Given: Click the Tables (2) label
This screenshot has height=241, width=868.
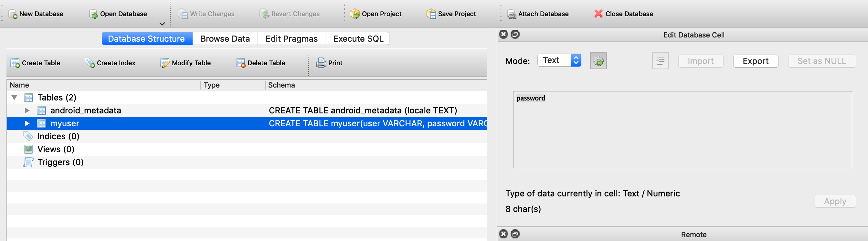Looking at the screenshot, I should pyautogui.click(x=57, y=98).
